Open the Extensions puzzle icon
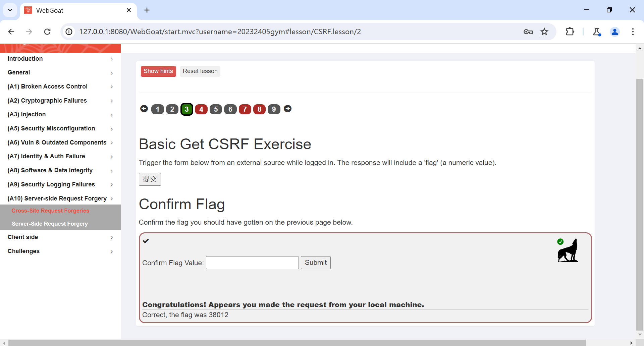This screenshot has height=346, width=644. (x=570, y=32)
